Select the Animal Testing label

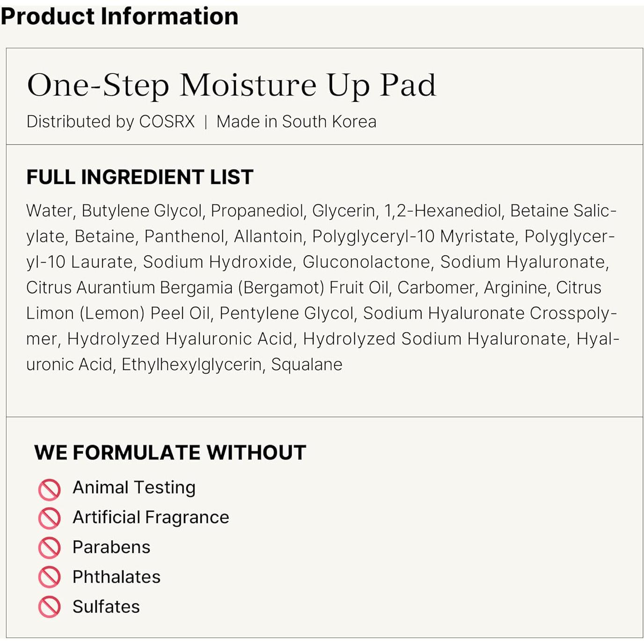click(x=134, y=488)
